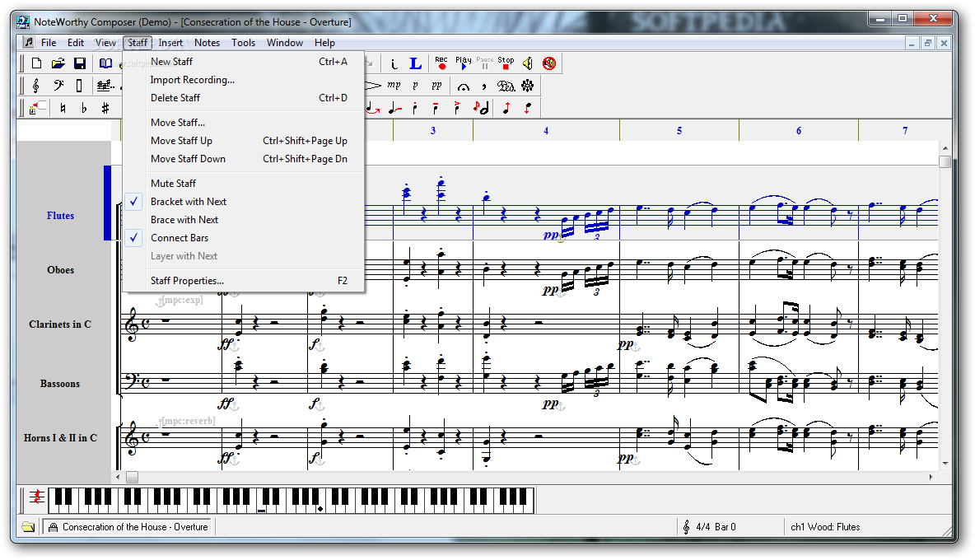
Task: Open the Tools menu
Action: click(x=243, y=43)
